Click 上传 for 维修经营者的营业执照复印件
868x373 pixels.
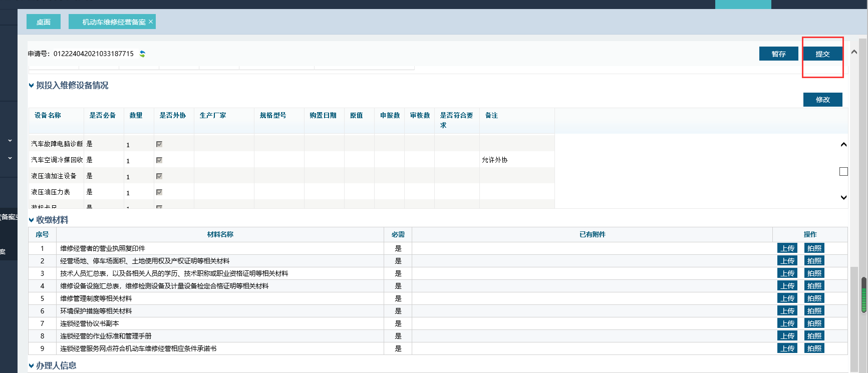(787, 248)
